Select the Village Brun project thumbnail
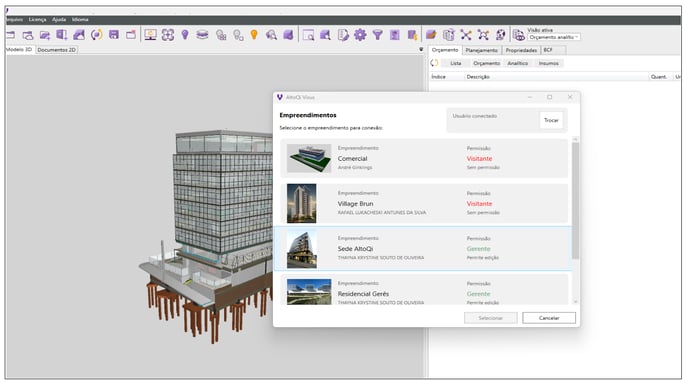The image size is (688, 384). [x=301, y=203]
